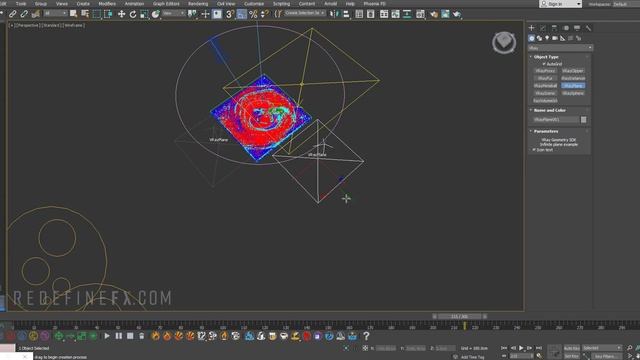
Task: Click the Phoenix toolbar Pause icon
Action: pyautogui.click(x=118, y=336)
